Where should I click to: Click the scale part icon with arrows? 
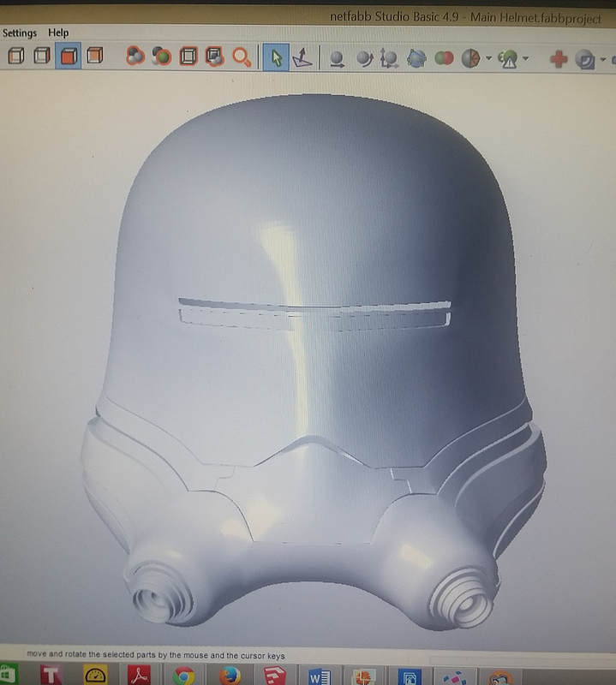389,58
